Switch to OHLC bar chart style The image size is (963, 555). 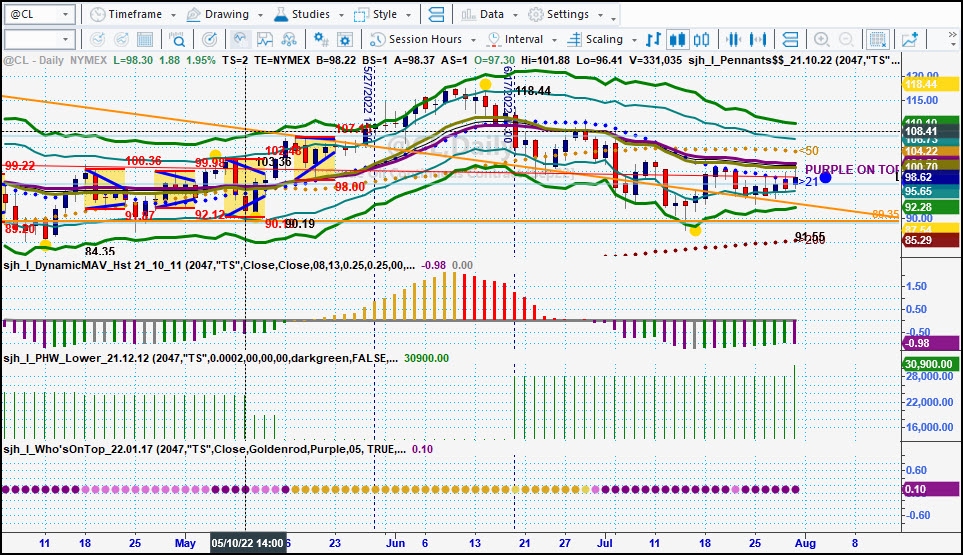coord(653,39)
